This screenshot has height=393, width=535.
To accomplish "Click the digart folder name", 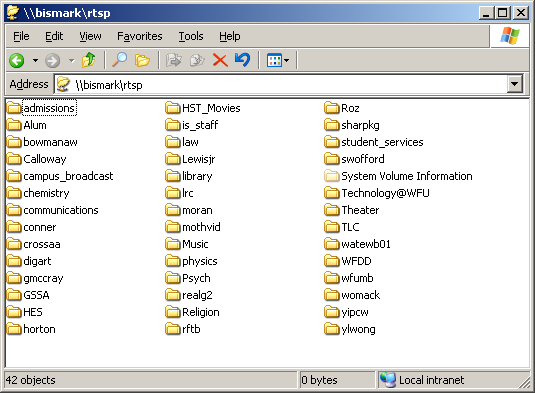I will pos(37,261).
